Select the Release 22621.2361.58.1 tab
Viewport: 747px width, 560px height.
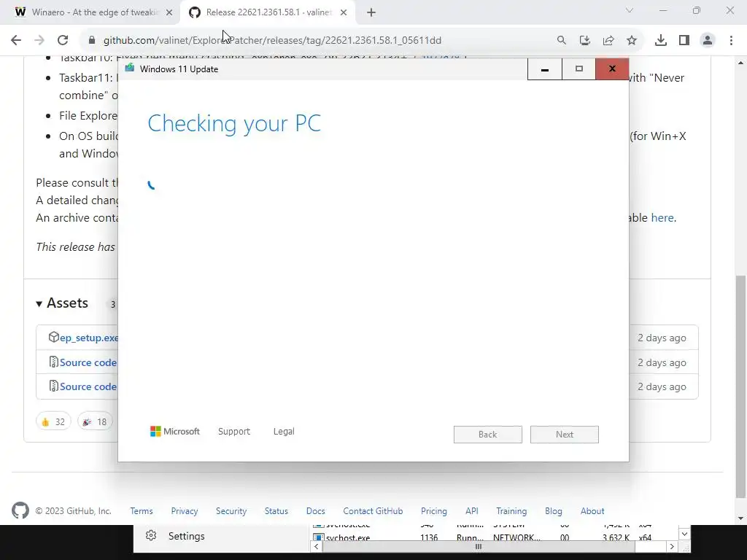(268, 12)
